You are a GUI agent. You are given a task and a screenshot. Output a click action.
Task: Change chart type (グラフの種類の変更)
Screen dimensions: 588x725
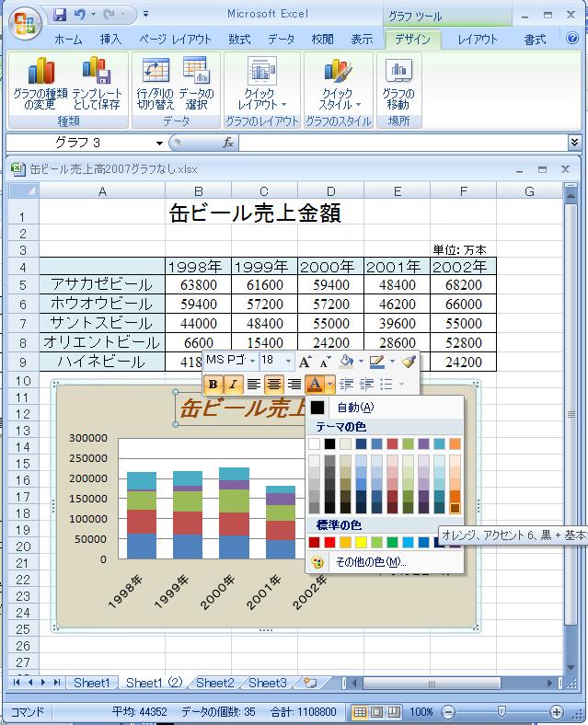pyautogui.click(x=40, y=84)
